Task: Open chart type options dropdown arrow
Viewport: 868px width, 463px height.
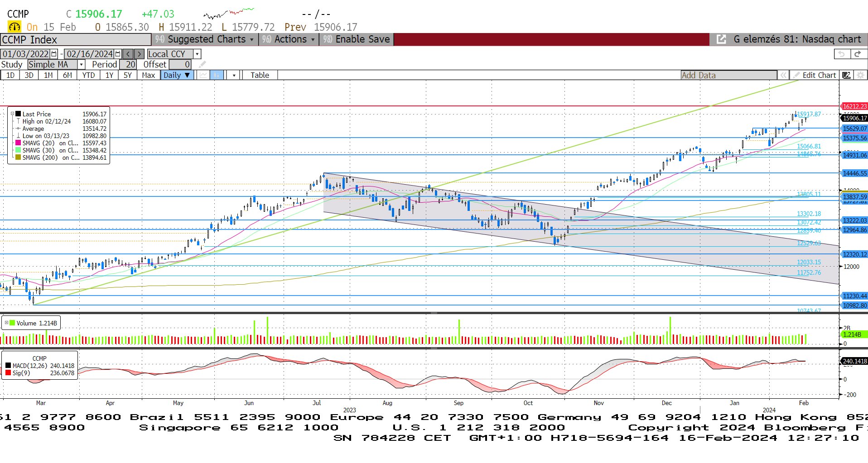Action: pos(234,75)
